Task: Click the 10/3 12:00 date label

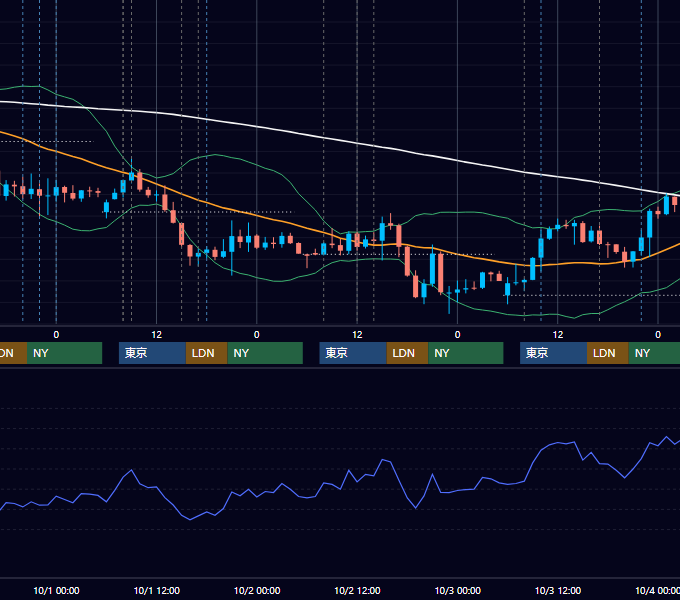Action: click(558, 590)
